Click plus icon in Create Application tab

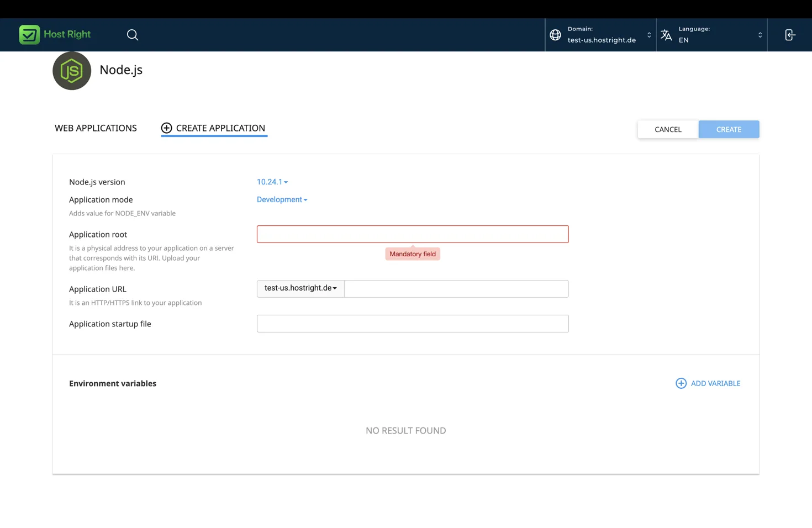tap(166, 128)
